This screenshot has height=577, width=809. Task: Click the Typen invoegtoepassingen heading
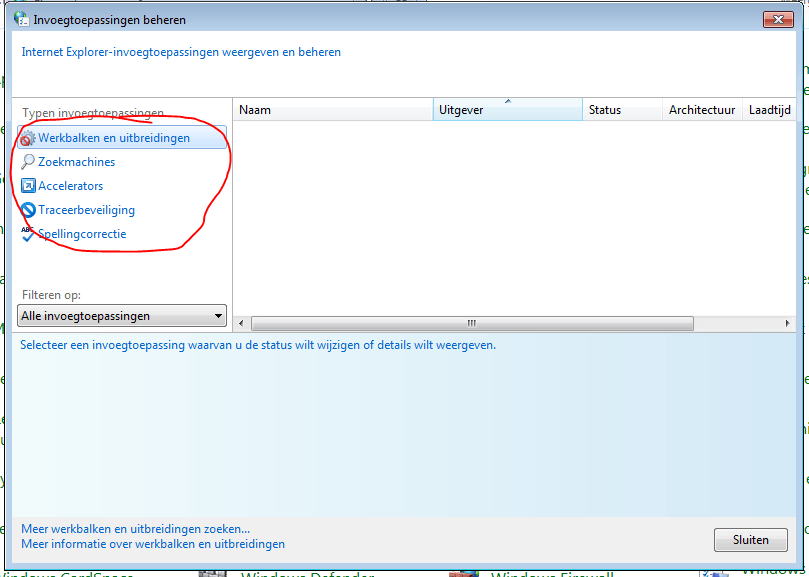pos(93,113)
